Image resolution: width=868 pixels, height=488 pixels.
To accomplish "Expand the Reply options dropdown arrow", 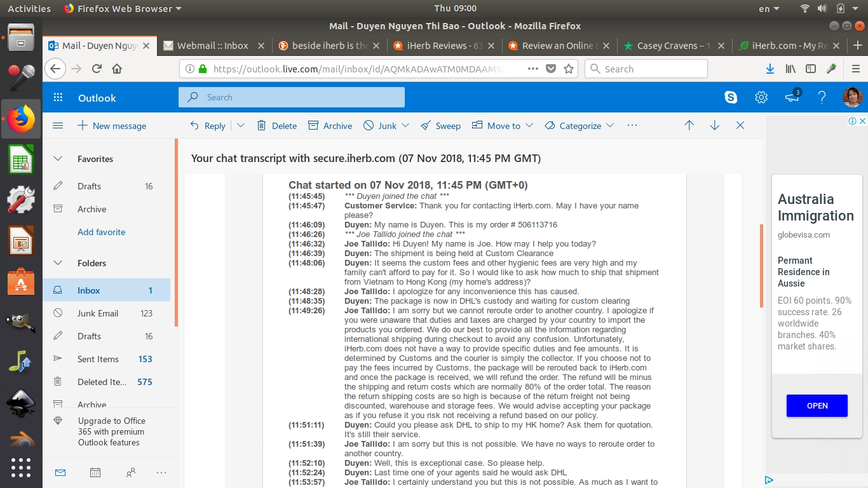I will coord(241,126).
